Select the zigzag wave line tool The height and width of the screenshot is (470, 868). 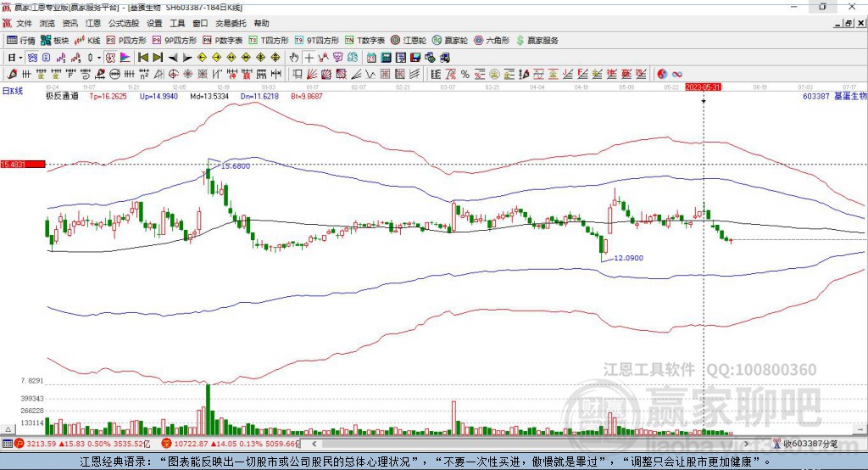[x=370, y=75]
